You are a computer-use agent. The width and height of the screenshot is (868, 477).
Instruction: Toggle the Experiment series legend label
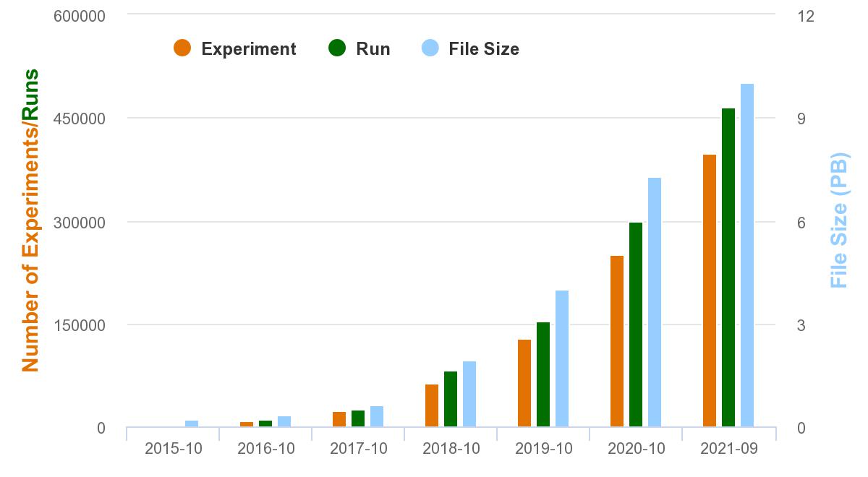(248, 49)
